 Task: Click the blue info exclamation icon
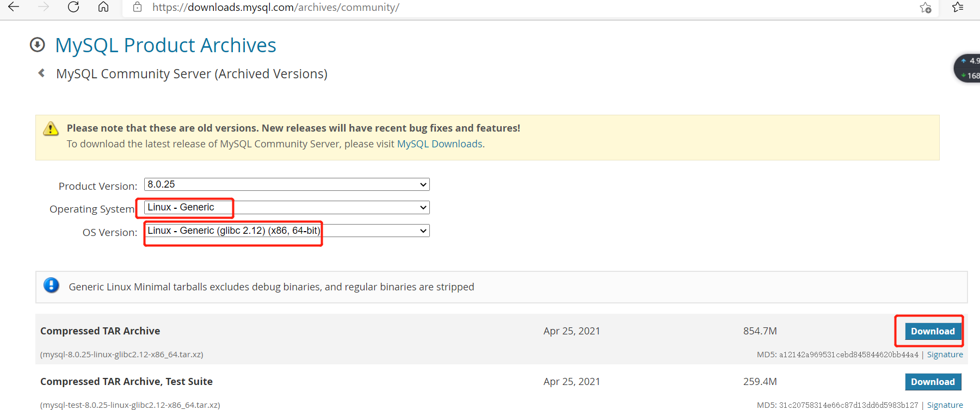[51, 285]
